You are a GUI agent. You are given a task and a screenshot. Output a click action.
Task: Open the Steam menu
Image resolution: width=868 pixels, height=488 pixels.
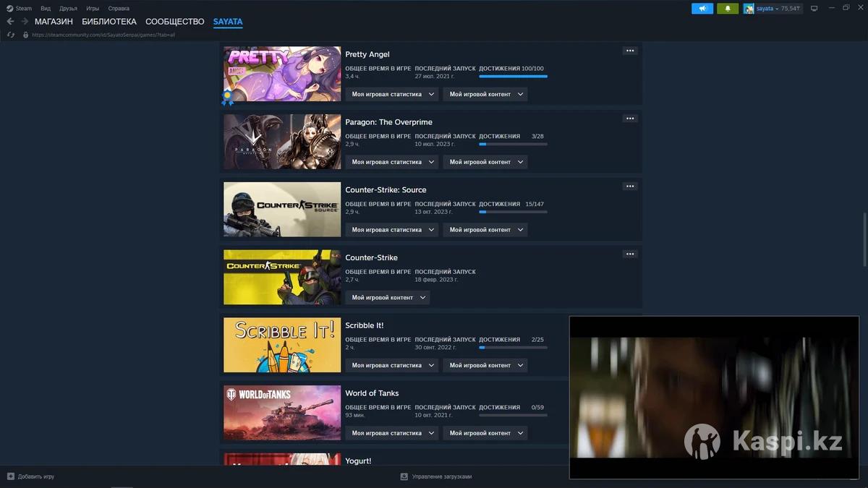[x=24, y=9]
